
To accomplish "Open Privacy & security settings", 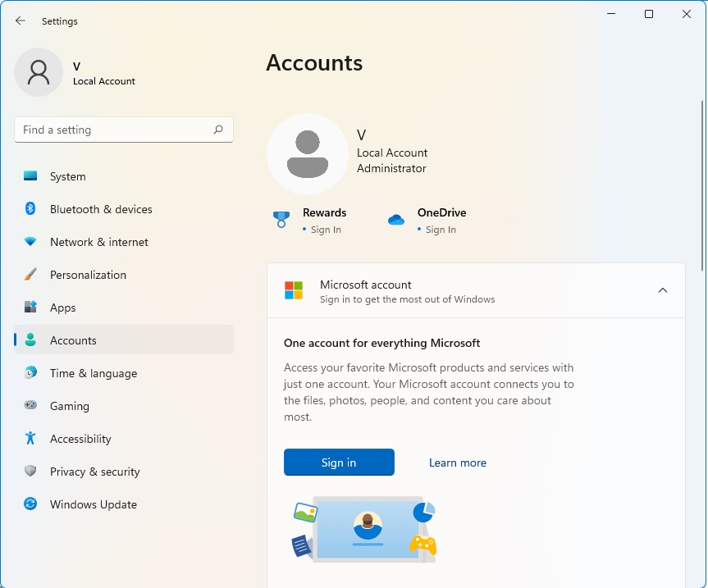I will pyautogui.click(x=124, y=472).
